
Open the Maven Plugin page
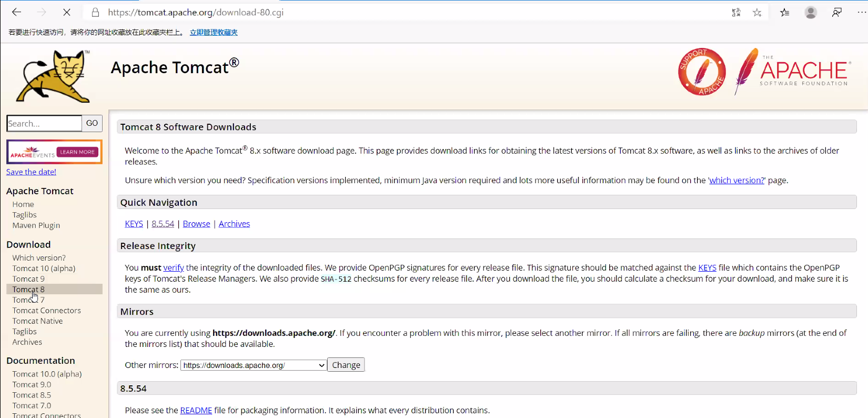pos(36,225)
